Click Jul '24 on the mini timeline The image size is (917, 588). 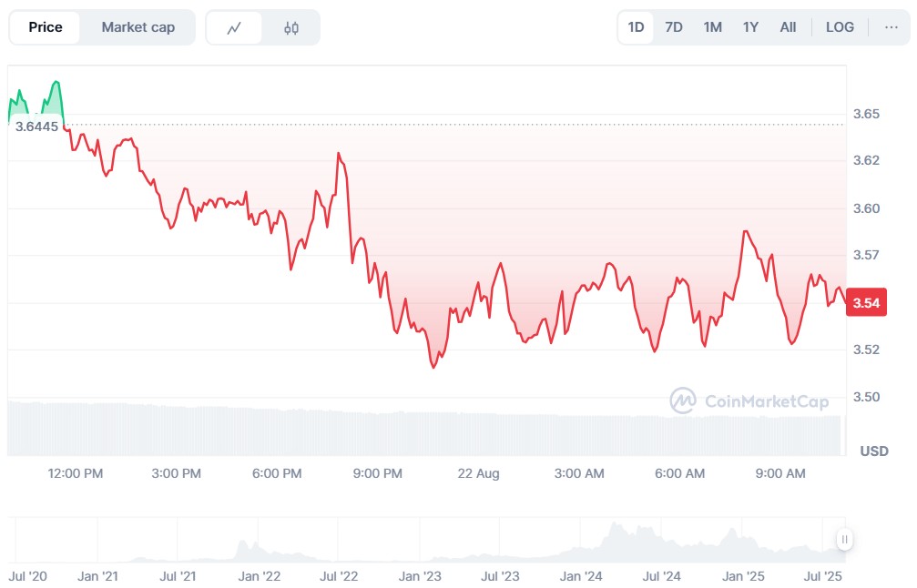[x=662, y=576]
